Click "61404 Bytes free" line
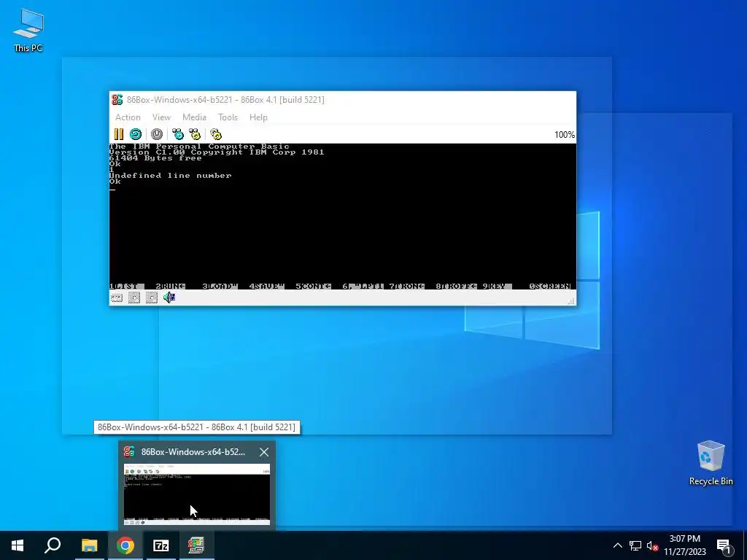The width and height of the screenshot is (747, 560). [x=155, y=157]
